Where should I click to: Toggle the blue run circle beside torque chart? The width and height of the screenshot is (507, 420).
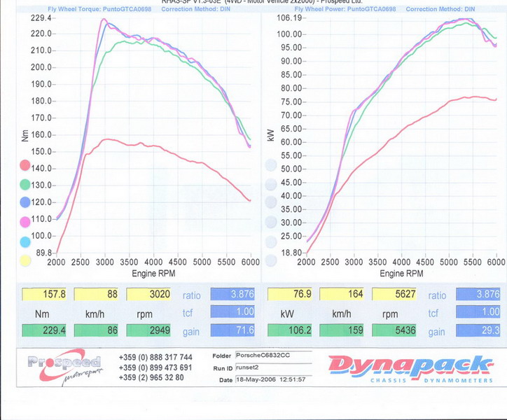(x=26, y=204)
